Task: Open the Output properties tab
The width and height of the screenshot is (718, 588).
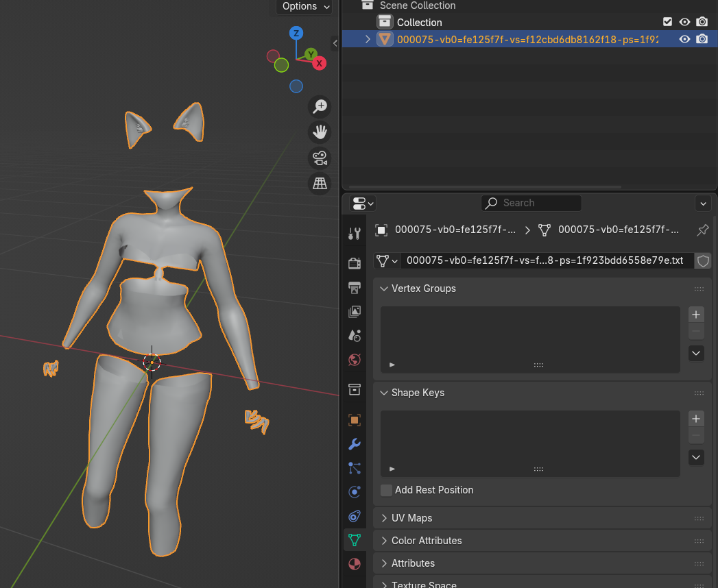Action: [x=355, y=287]
